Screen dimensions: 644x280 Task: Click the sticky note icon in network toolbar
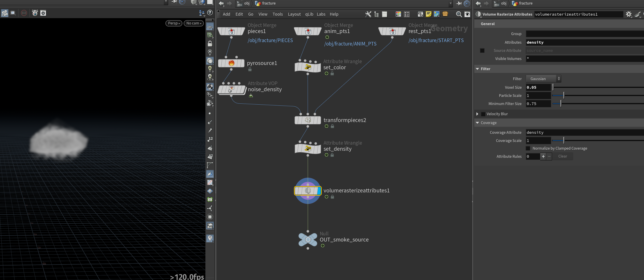point(428,14)
